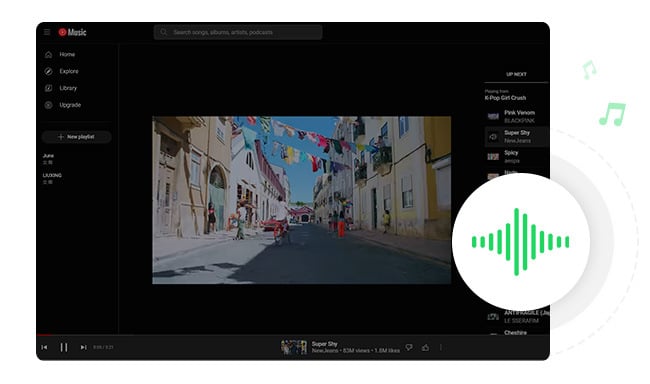Create a New playlist
This screenshot has width=650, height=384.
(77, 137)
